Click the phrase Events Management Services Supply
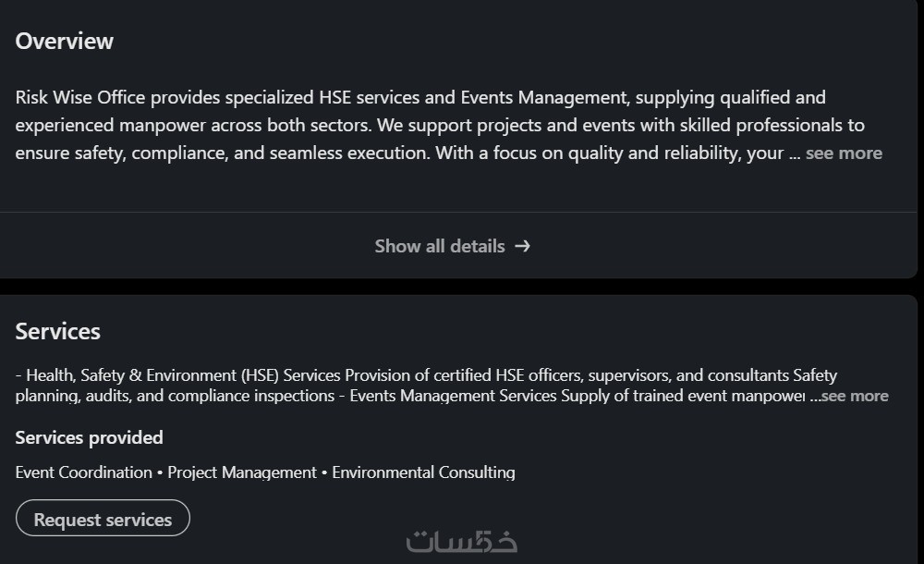 [471, 396]
